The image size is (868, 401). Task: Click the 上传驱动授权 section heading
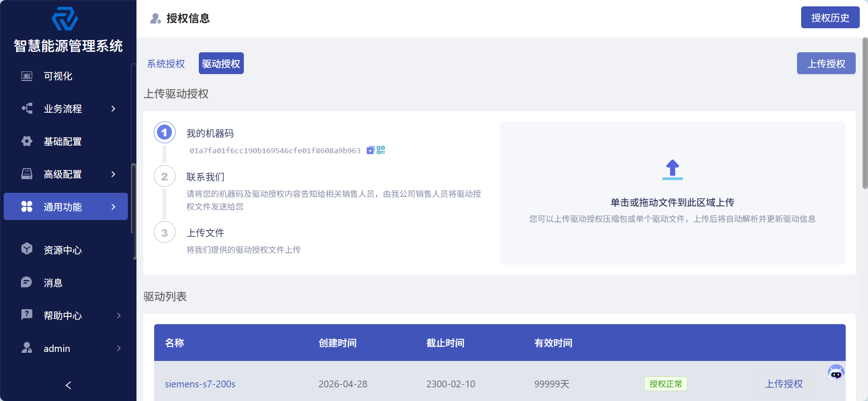pyautogui.click(x=176, y=94)
